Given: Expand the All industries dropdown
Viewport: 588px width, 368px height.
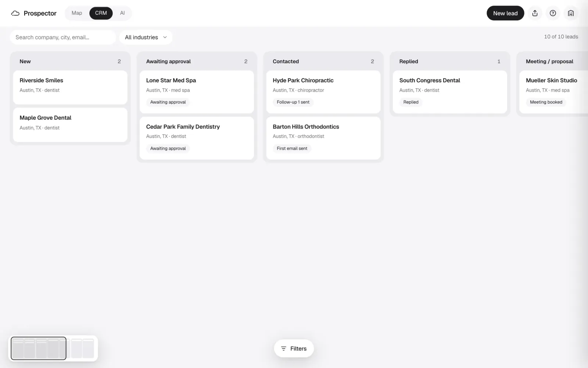Looking at the screenshot, I should (x=146, y=37).
